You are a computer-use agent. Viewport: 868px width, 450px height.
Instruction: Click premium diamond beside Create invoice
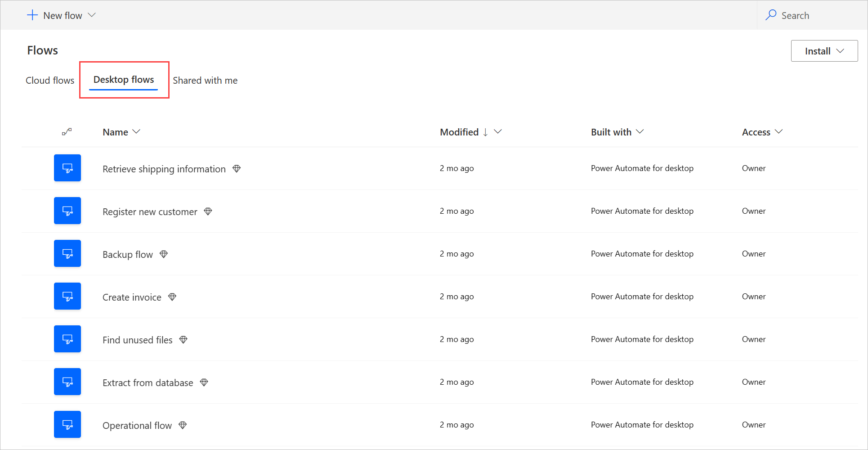pyautogui.click(x=172, y=297)
